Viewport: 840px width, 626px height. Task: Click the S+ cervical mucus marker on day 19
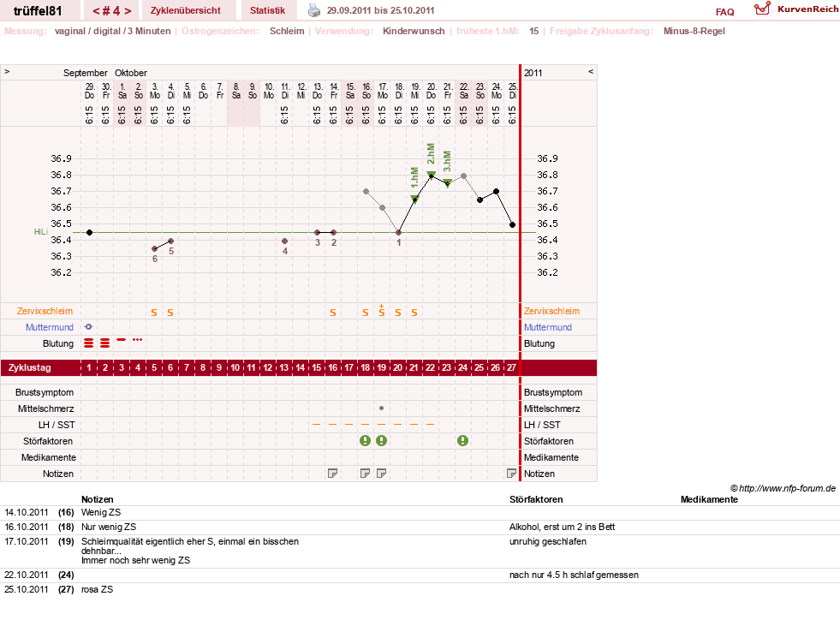[381, 311]
